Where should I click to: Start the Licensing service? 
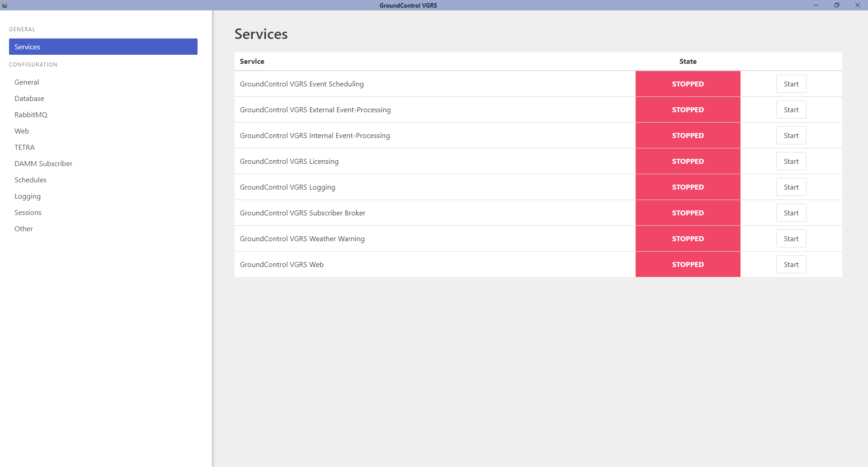791,161
